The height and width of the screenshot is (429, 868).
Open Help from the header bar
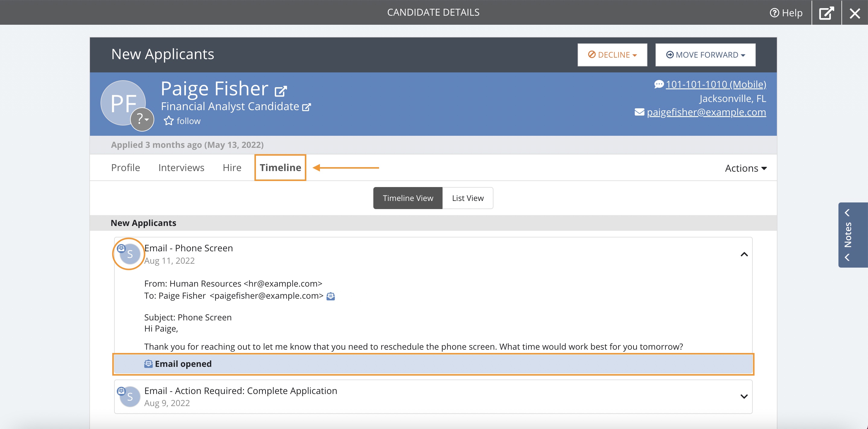point(786,13)
